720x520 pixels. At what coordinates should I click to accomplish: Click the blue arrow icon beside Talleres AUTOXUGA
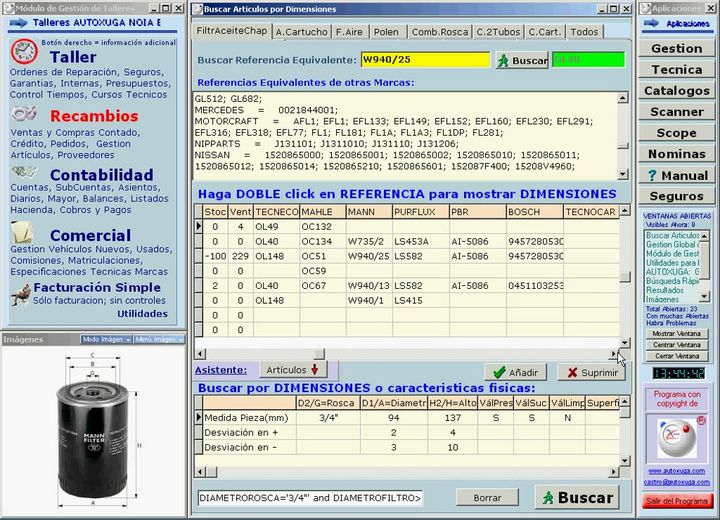[x=18, y=23]
